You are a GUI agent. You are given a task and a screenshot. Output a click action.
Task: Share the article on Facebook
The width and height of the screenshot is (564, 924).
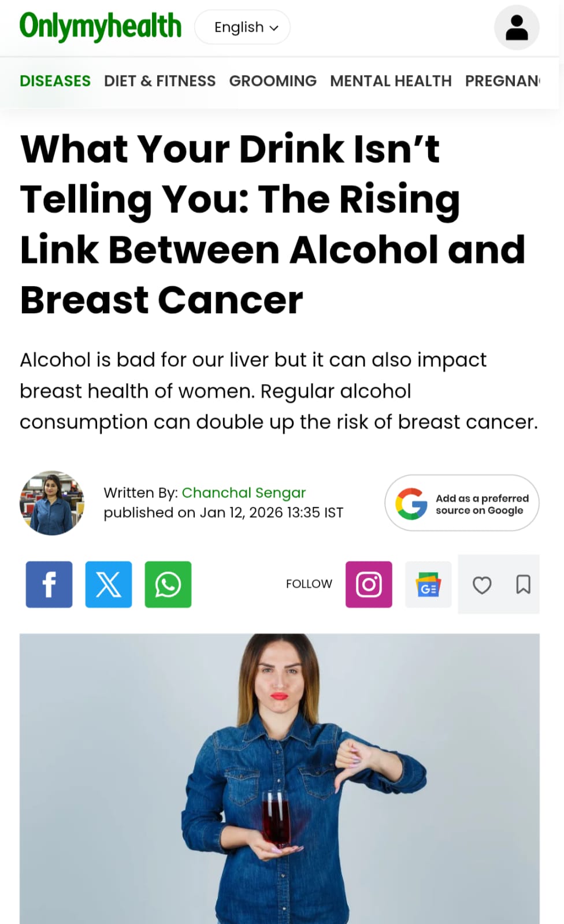click(x=49, y=584)
